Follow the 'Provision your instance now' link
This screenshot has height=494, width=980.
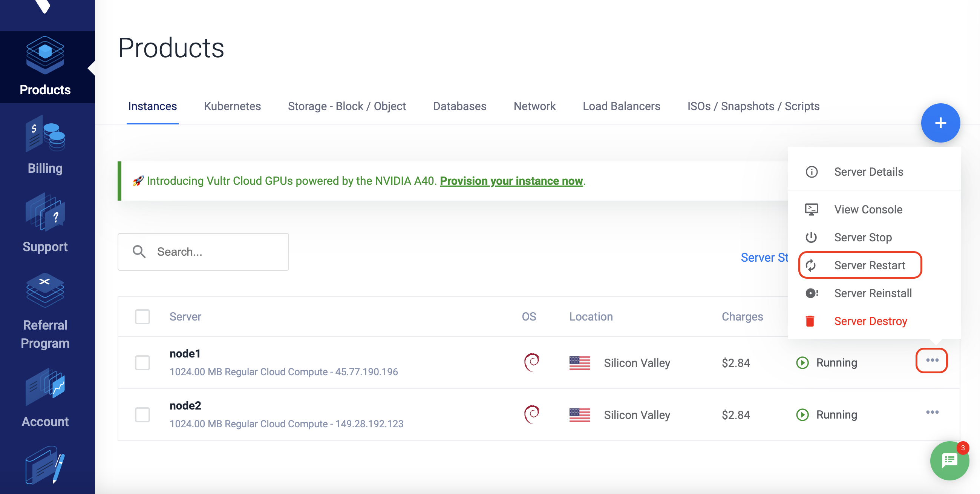[511, 181]
